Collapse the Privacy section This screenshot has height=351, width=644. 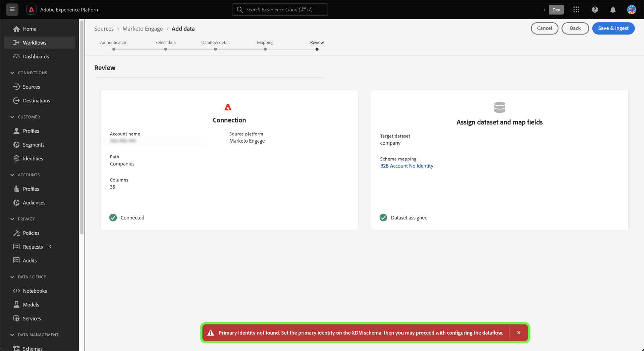[12, 219]
